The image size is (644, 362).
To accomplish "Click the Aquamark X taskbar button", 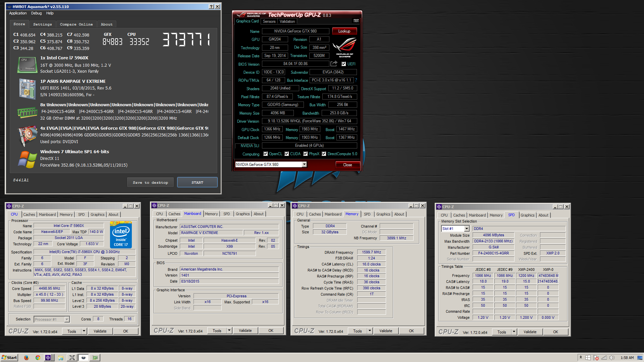I will coord(72,358).
